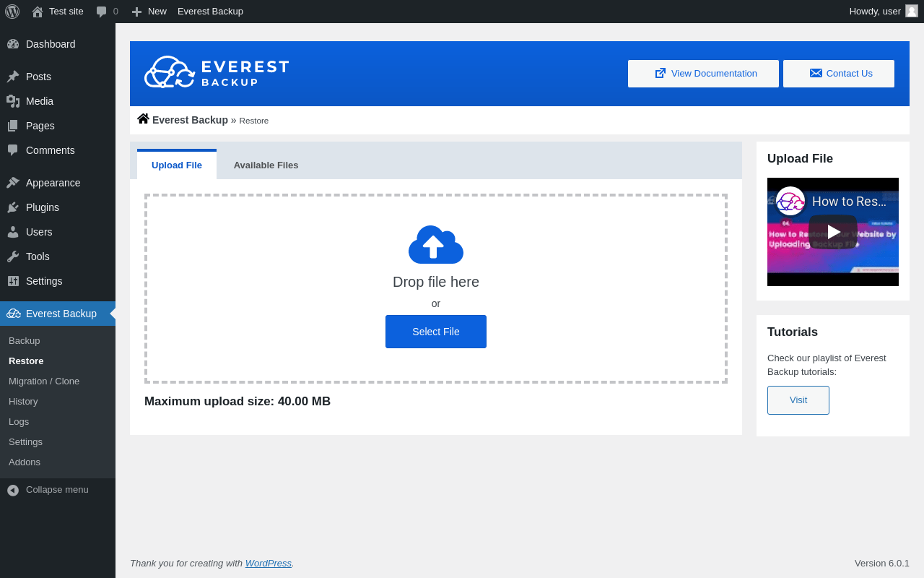Click the Appearance paintbrush icon
The image size is (924, 578).
[x=13, y=183]
